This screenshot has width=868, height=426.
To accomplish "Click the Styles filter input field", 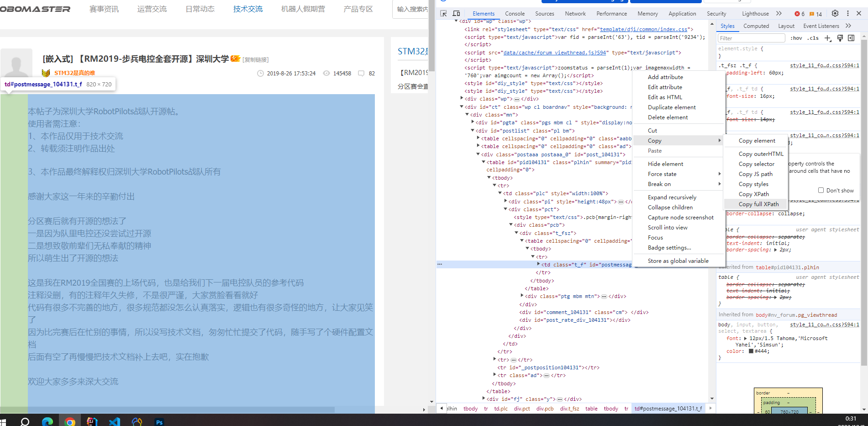I will point(752,38).
